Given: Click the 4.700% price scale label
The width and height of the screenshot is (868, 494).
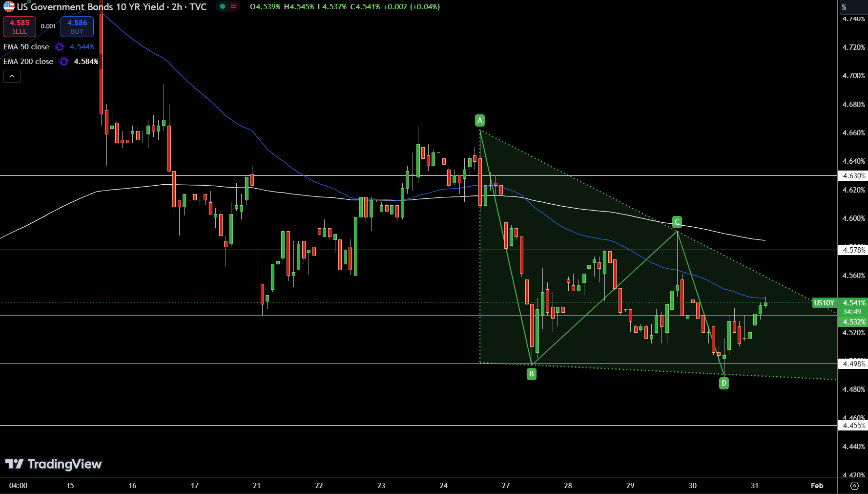Looking at the screenshot, I should [853, 76].
